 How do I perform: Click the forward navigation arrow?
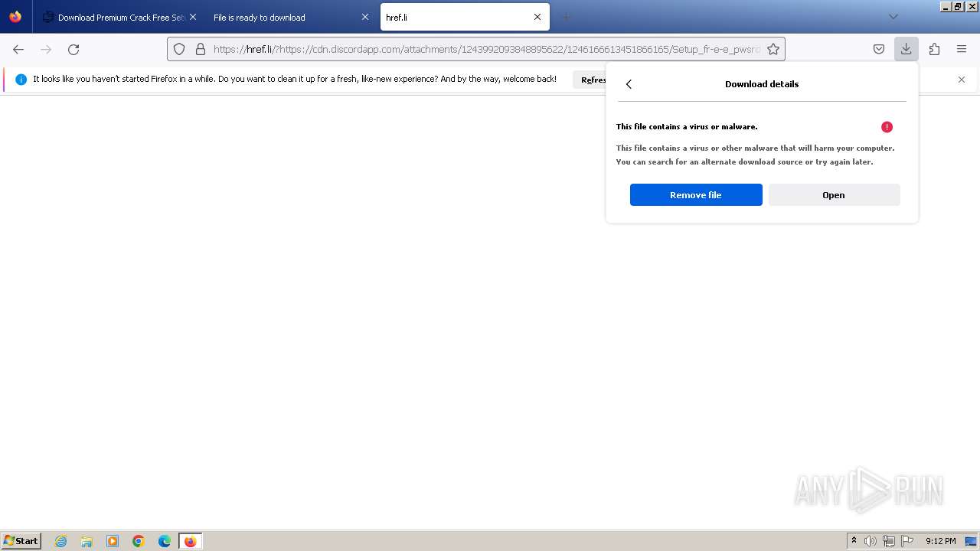coord(46,49)
